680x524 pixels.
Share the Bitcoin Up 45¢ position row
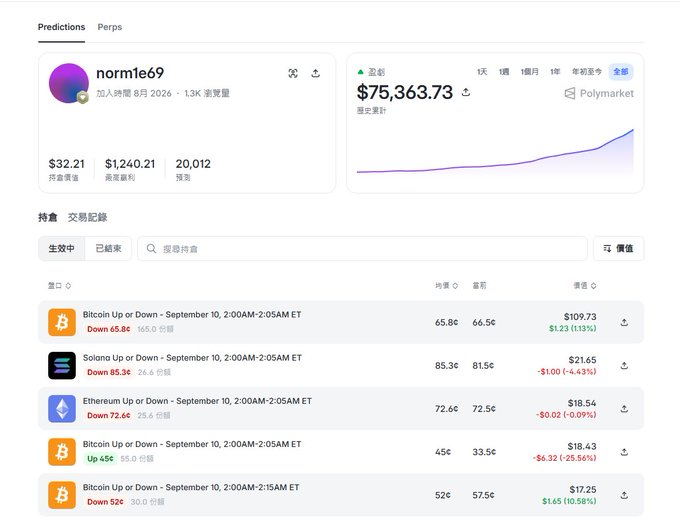[624, 452]
